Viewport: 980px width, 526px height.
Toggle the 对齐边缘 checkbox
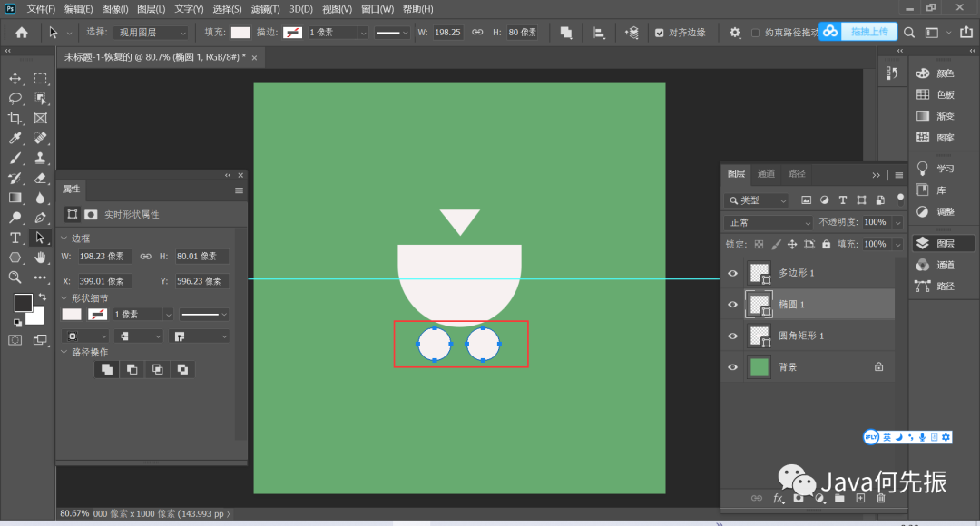pos(660,33)
